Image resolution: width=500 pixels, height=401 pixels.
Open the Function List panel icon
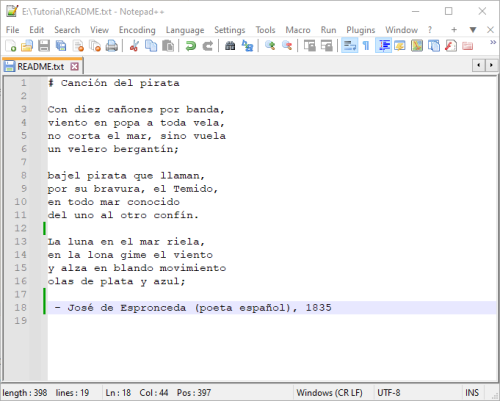[451, 46]
